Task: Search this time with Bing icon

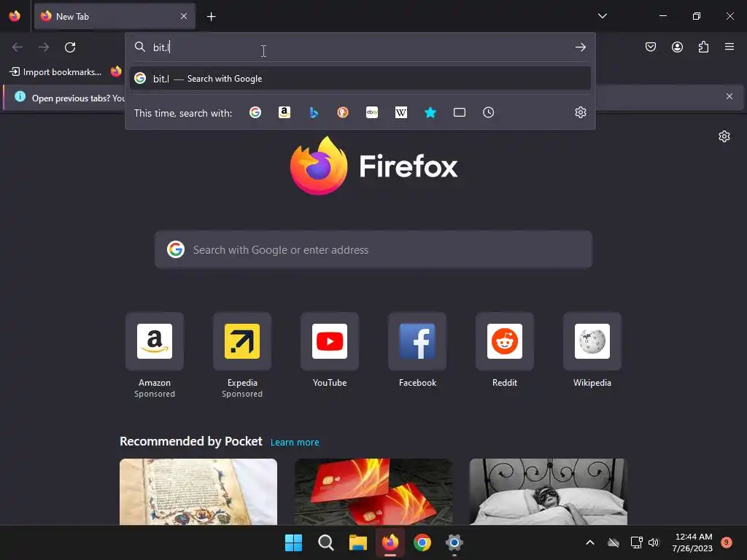Action: point(314,112)
